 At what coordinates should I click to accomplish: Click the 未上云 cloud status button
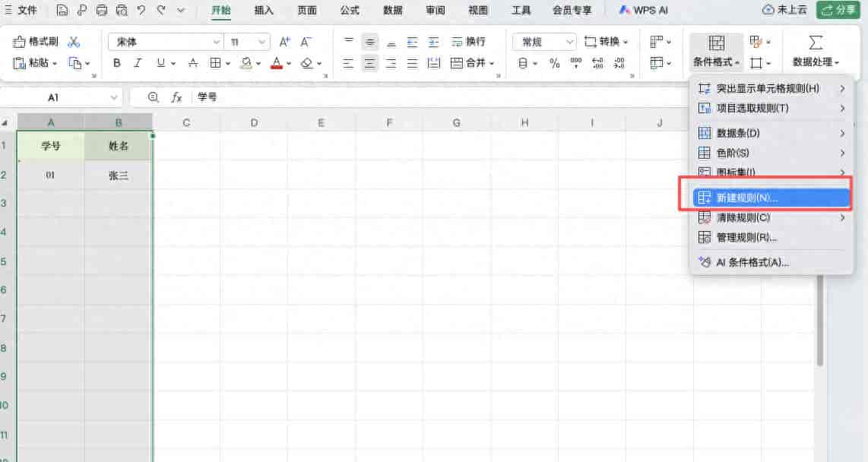pyautogui.click(x=784, y=10)
